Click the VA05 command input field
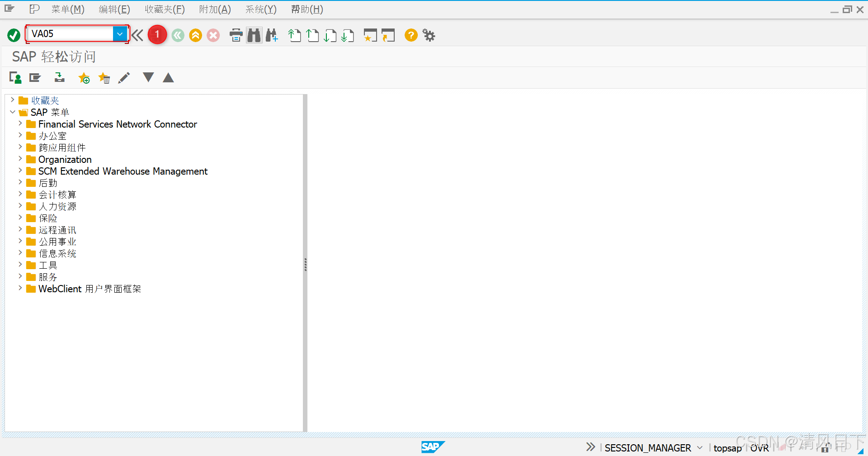 70,34
